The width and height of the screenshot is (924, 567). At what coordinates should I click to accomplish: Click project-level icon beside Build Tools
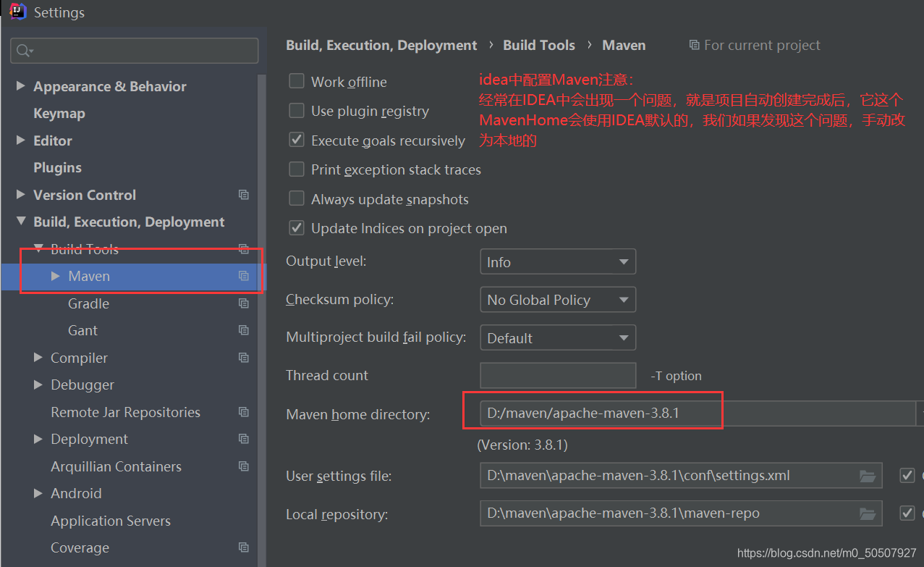[x=244, y=249]
